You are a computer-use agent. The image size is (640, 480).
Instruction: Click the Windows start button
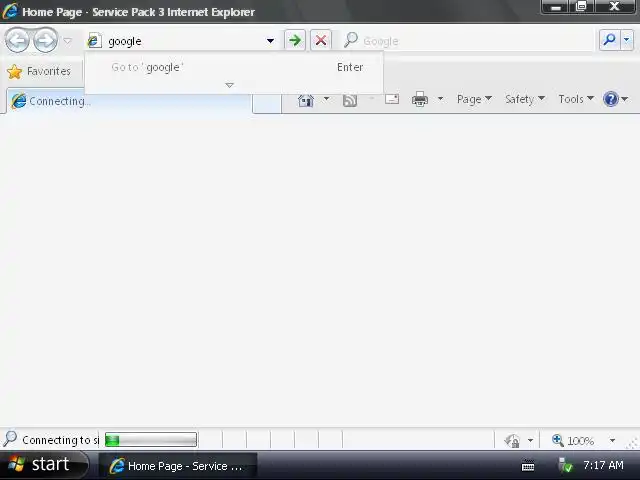(x=43, y=465)
